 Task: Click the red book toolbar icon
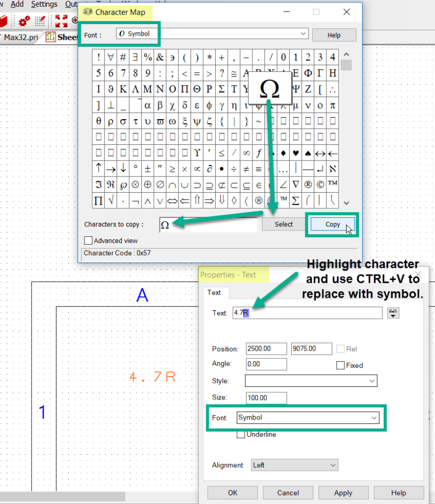coord(4,20)
